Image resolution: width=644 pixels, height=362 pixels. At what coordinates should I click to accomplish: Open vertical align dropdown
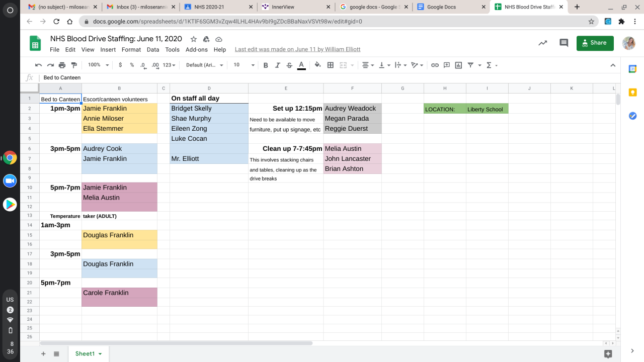pyautogui.click(x=384, y=65)
